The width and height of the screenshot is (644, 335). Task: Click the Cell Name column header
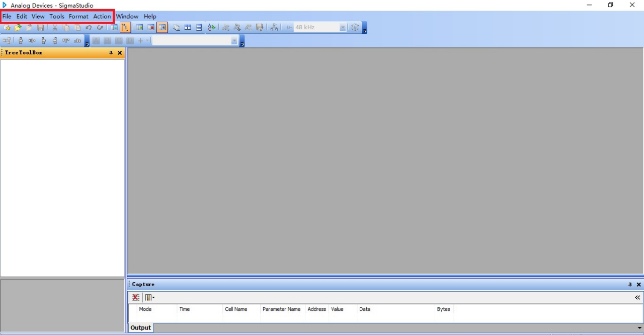(x=241, y=309)
